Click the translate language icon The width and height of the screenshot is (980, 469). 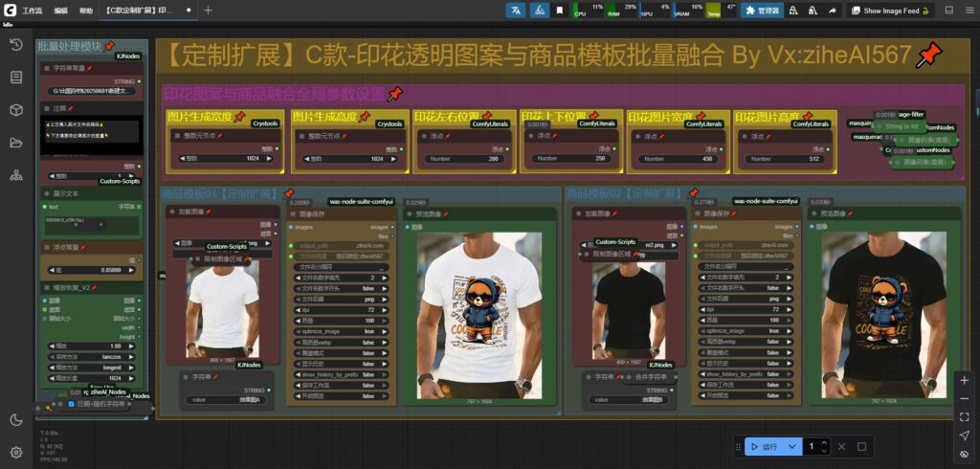tap(515, 10)
